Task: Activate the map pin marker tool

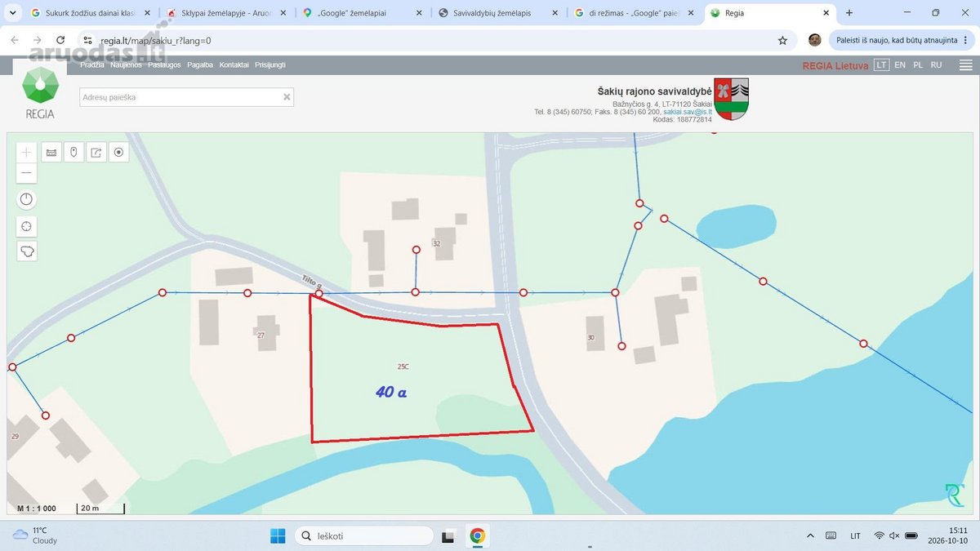Action: (x=73, y=152)
